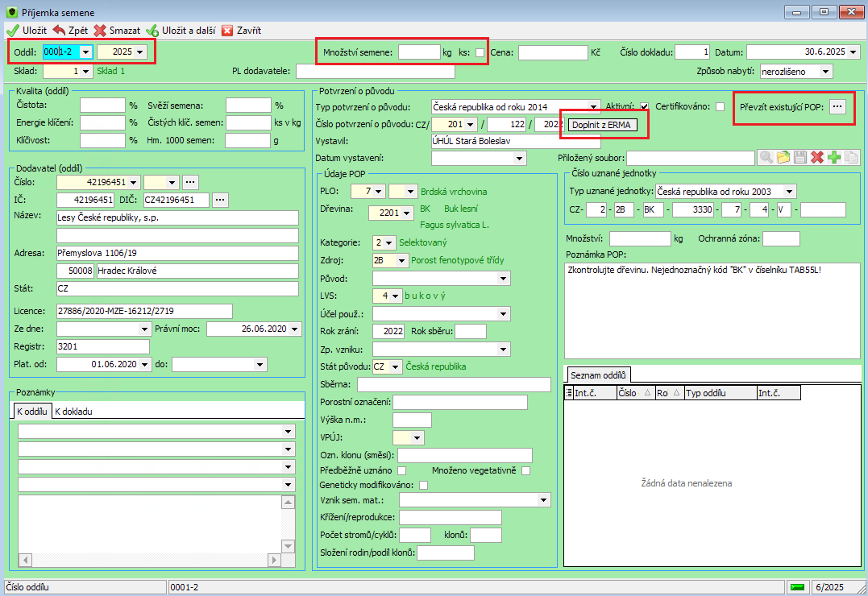
Task: Check the Geneticky modifikováno checkbox
Action: [x=423, y=486]
